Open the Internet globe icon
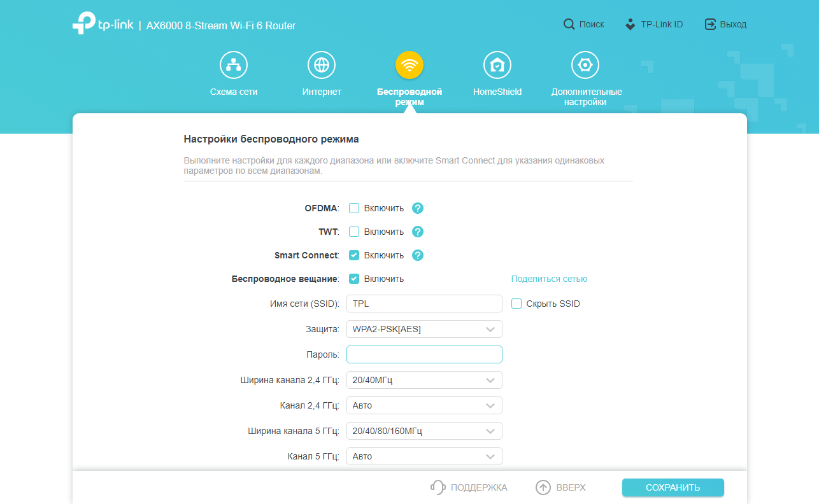Screen dimensions: 819x504 [322, 65]
